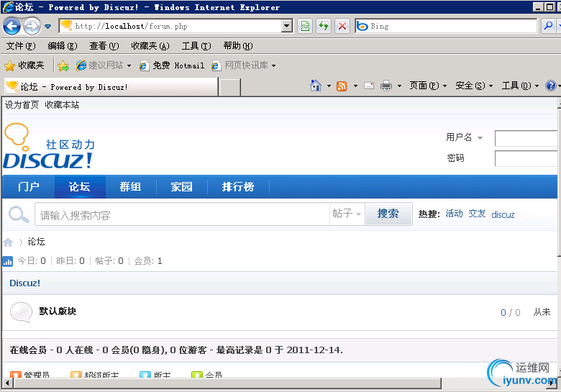This screenshot has height=392, width=561.
Task: Click the 密码 password field
Action: click(x=526, y=158)
